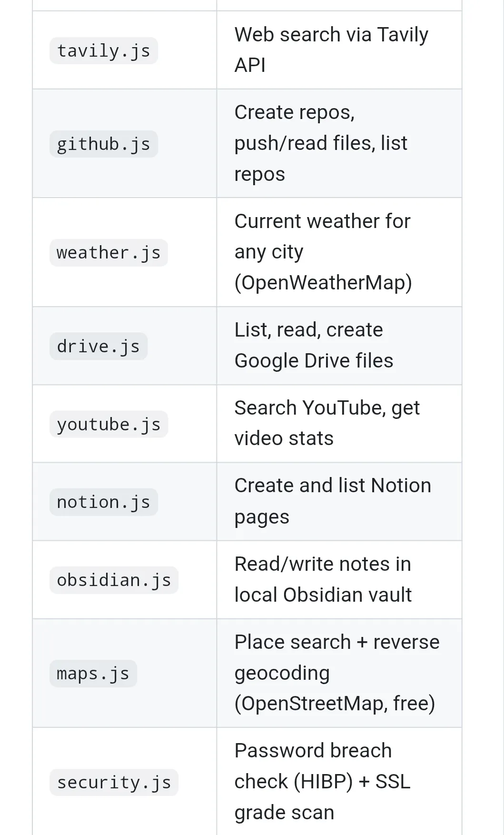Select the github.js file name
Viewport: 504px width, 835px height.
coord(103,144)
